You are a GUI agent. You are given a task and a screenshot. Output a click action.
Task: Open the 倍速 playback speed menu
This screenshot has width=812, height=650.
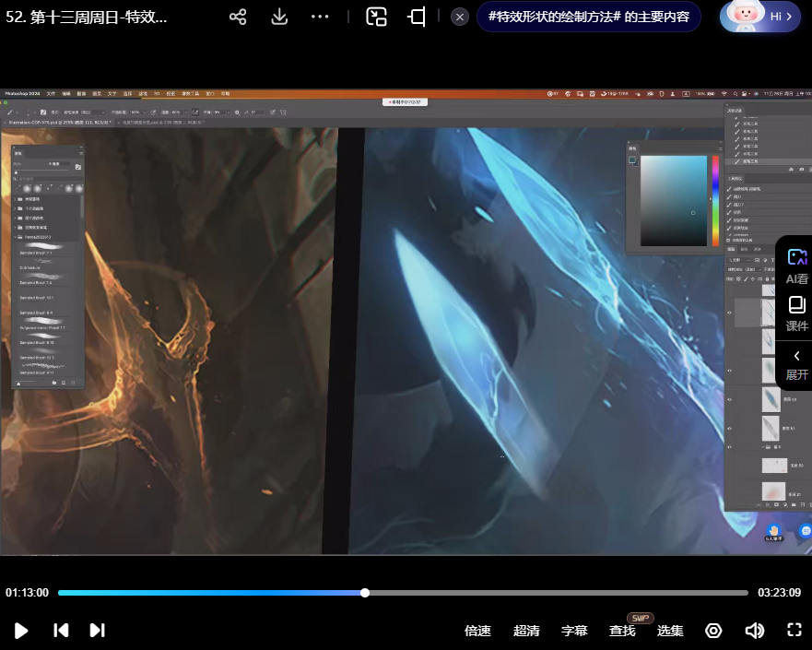pos(477,631)
